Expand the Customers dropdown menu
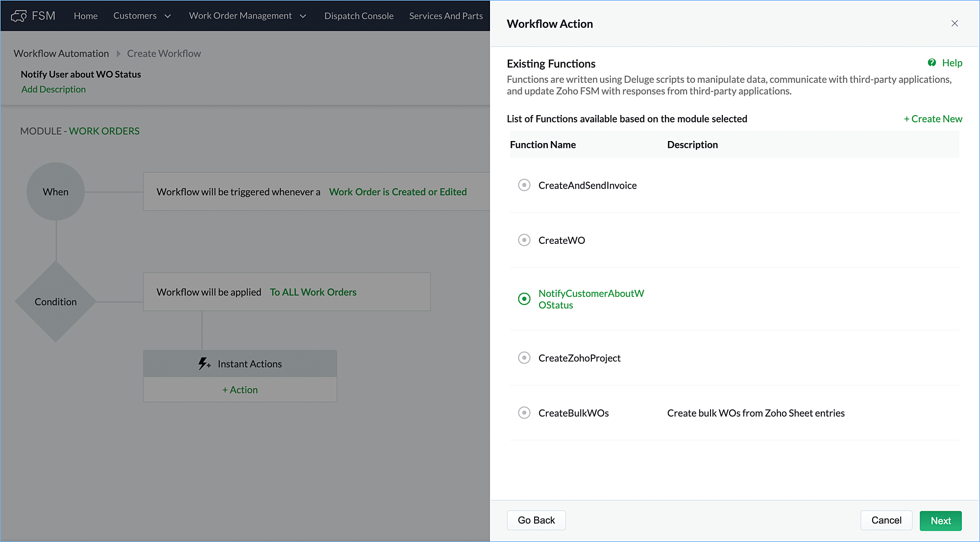 click(x=142, y=16)
